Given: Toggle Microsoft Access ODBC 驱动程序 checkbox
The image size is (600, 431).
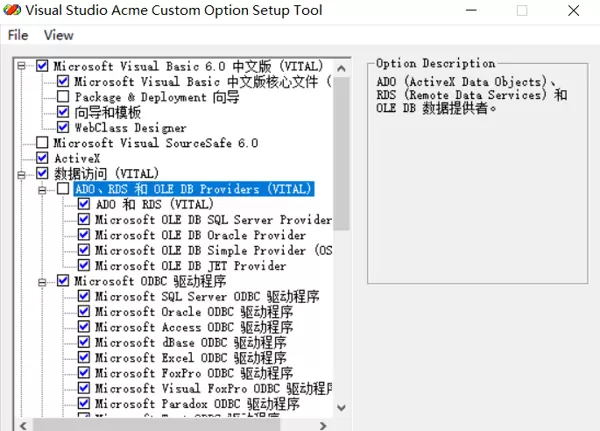Looking at the screenshot, I should 84,328.
